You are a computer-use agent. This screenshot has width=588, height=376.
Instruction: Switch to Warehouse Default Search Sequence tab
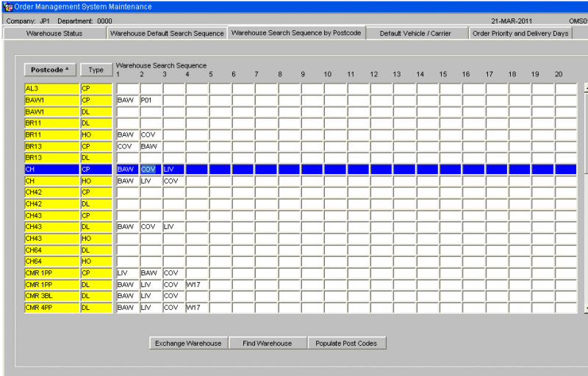point(167,33)
